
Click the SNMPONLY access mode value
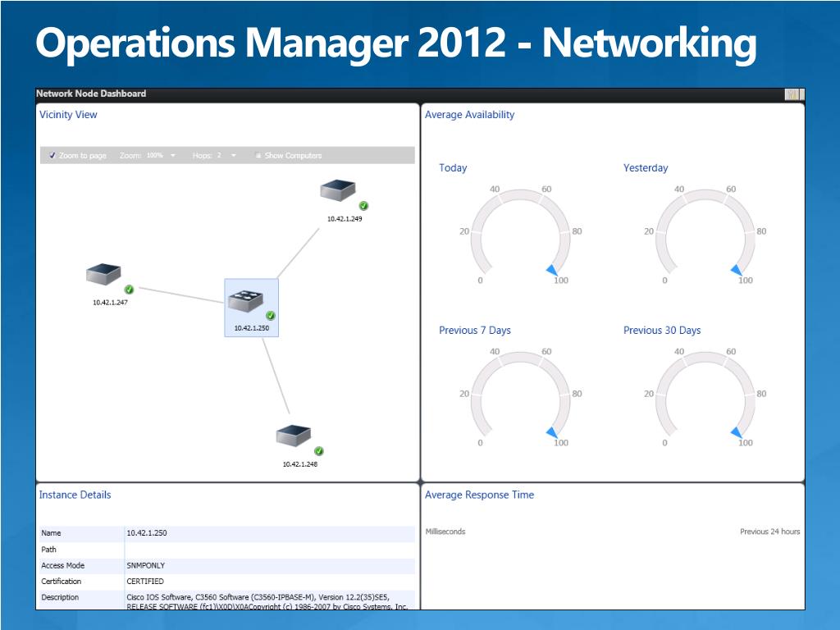[146, 565]
